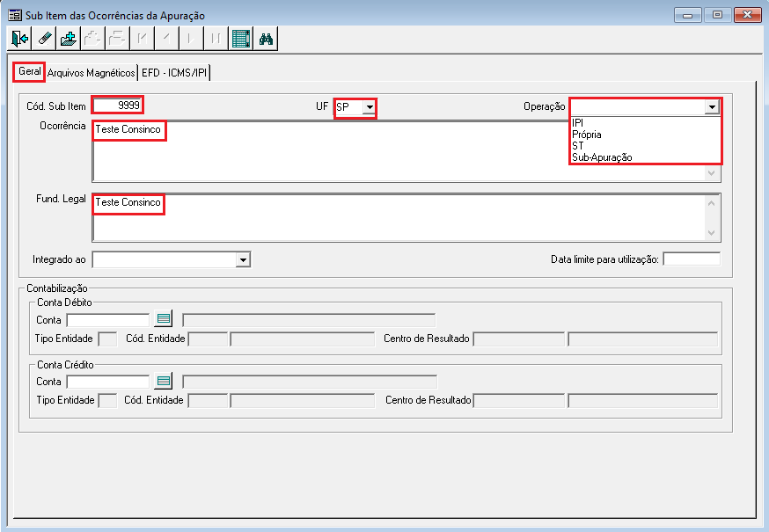Click the add new record folder icon
Viewport: 769px width, 532px height.
(x=69, y=39)
